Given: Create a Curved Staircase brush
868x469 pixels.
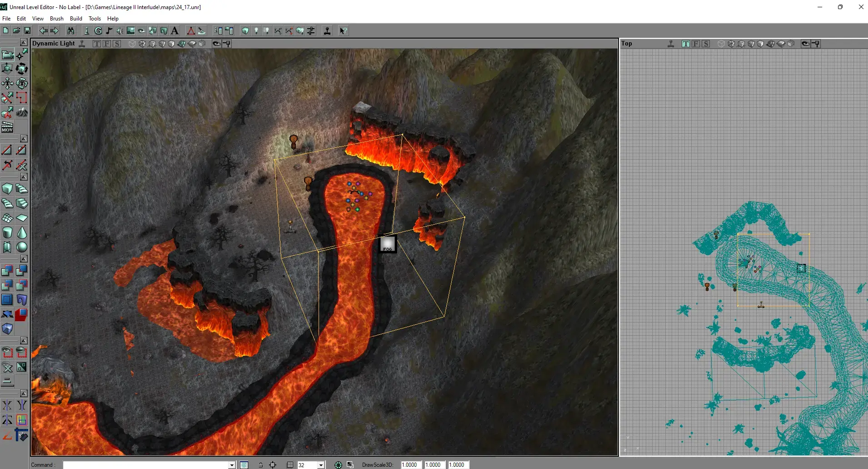Looking at the screenshot, I should click(x=22, y=189).
